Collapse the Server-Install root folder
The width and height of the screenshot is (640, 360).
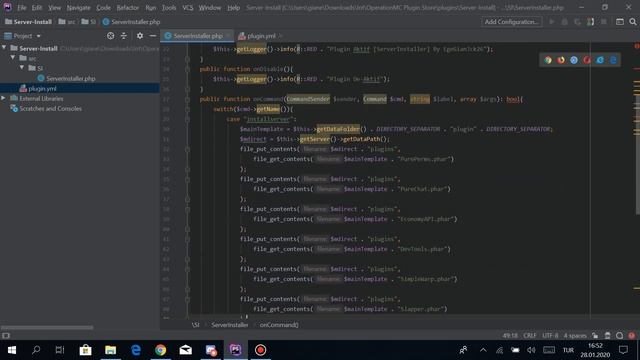click(x=4, y=48)
